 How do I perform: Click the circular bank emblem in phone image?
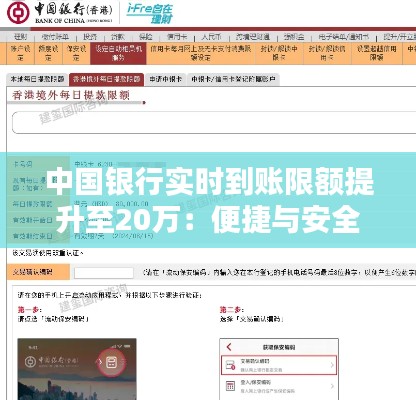coord(30,361)
